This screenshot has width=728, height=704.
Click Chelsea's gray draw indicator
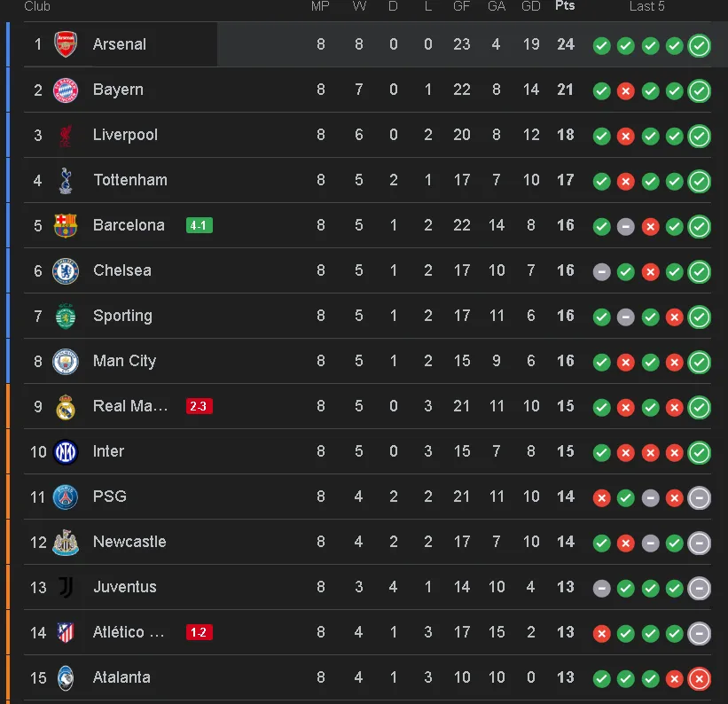[601, 272]
